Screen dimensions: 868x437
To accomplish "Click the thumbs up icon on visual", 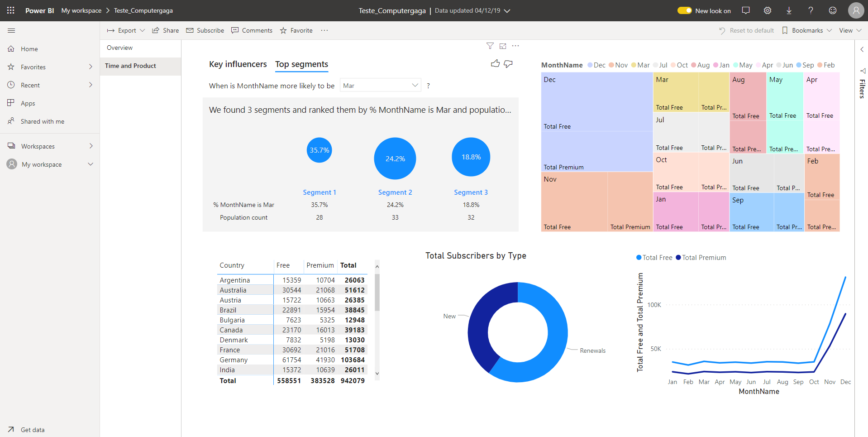I will pyautogui.click(x=495, y=64).
